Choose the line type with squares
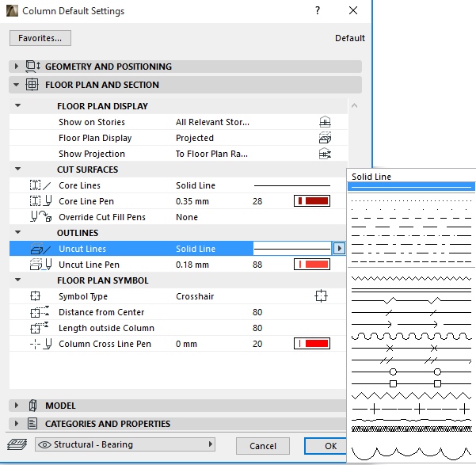Viewport: 476px width, 465px height. 411,384
